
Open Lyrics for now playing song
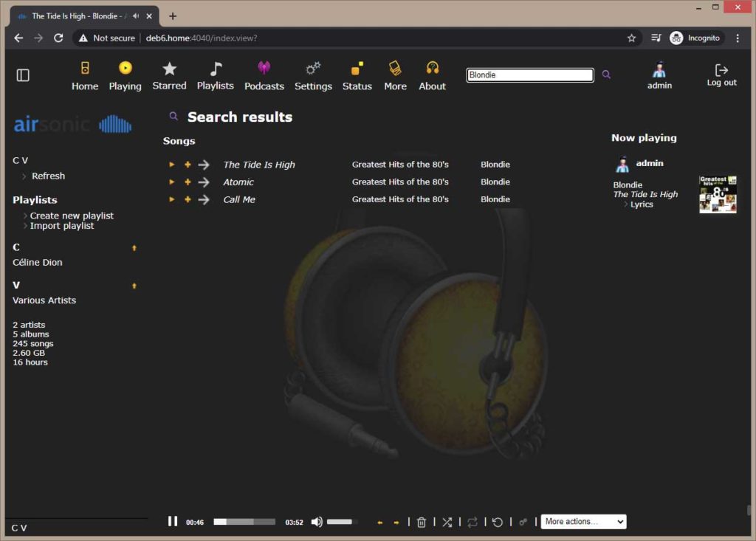click(642, 204)
